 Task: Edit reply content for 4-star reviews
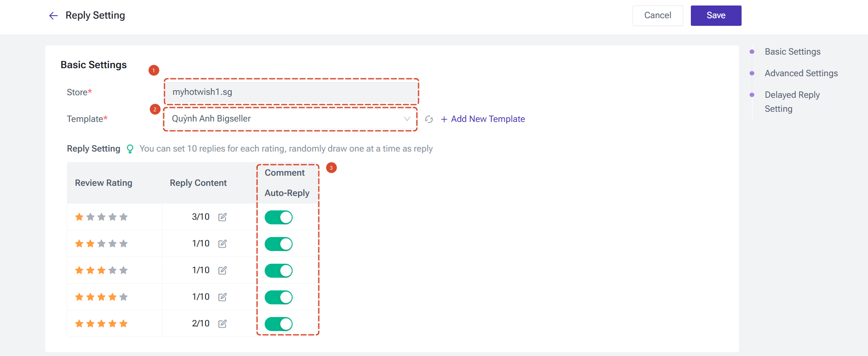coord(222,297)
